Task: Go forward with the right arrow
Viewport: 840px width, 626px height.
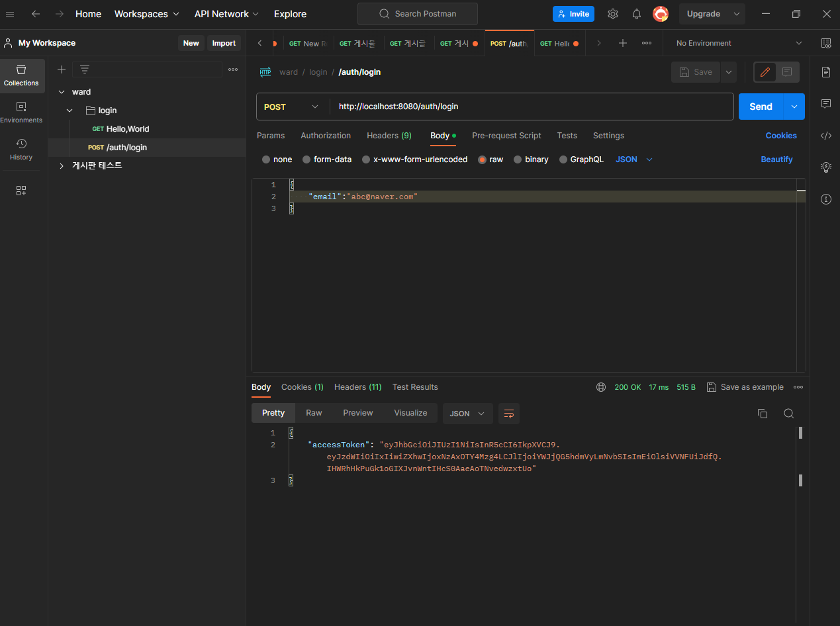Action: (x=60, y=14)
